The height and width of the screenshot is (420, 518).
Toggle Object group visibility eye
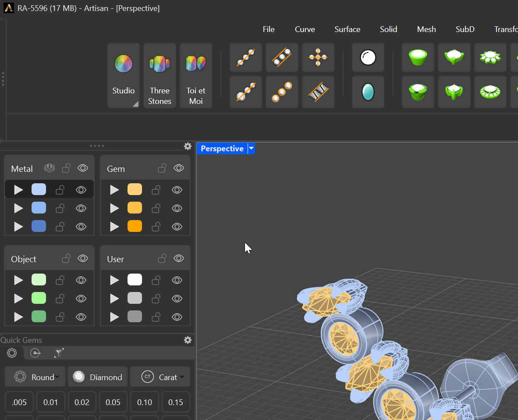tap(82, 258)
